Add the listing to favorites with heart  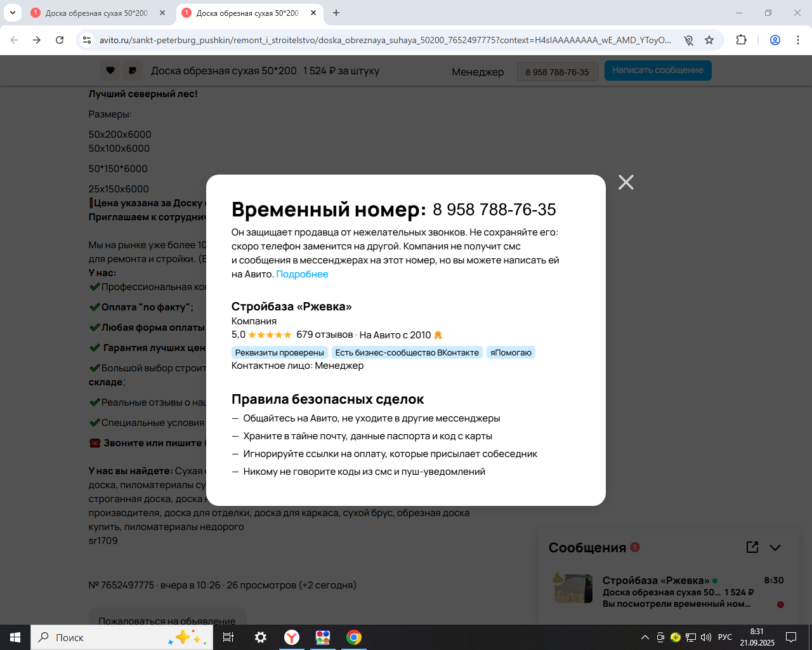click(x=110, y=70)
